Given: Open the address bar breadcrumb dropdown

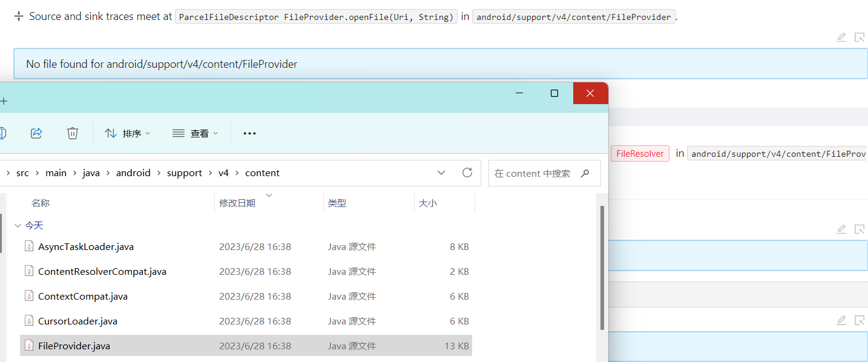Looking at the screenshot, I should click(441, 173).
